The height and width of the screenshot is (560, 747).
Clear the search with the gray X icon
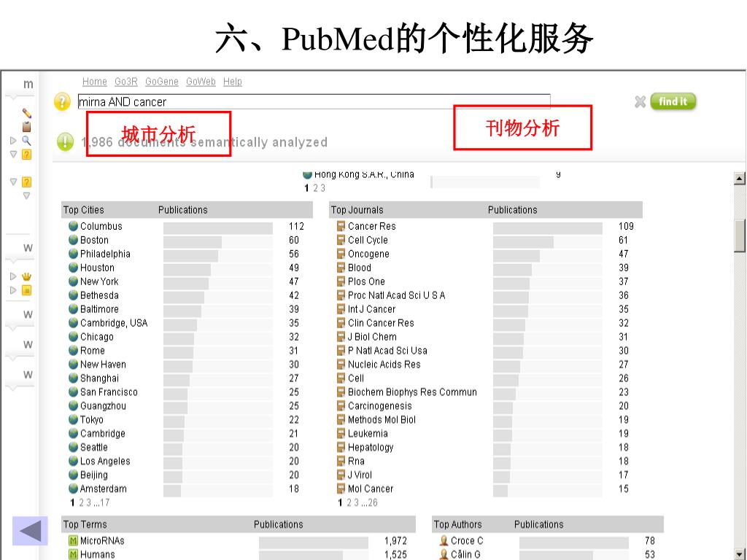pos(640,101)
